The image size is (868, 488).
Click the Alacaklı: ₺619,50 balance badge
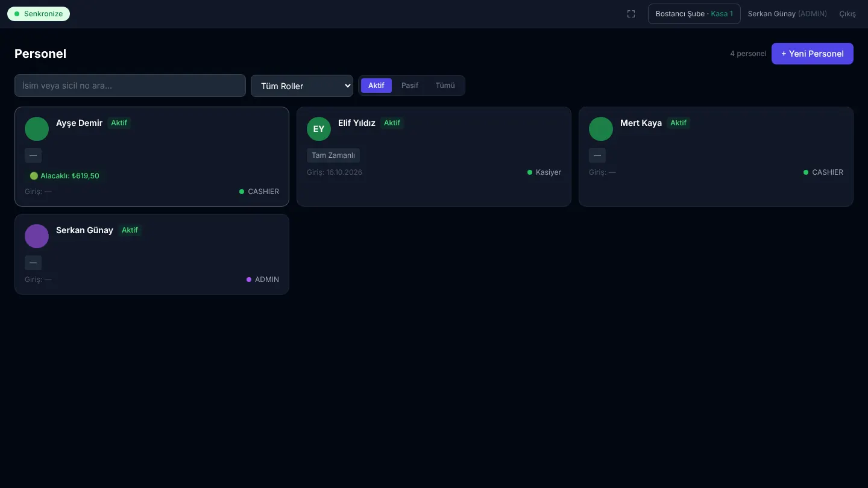click(64, 176)
